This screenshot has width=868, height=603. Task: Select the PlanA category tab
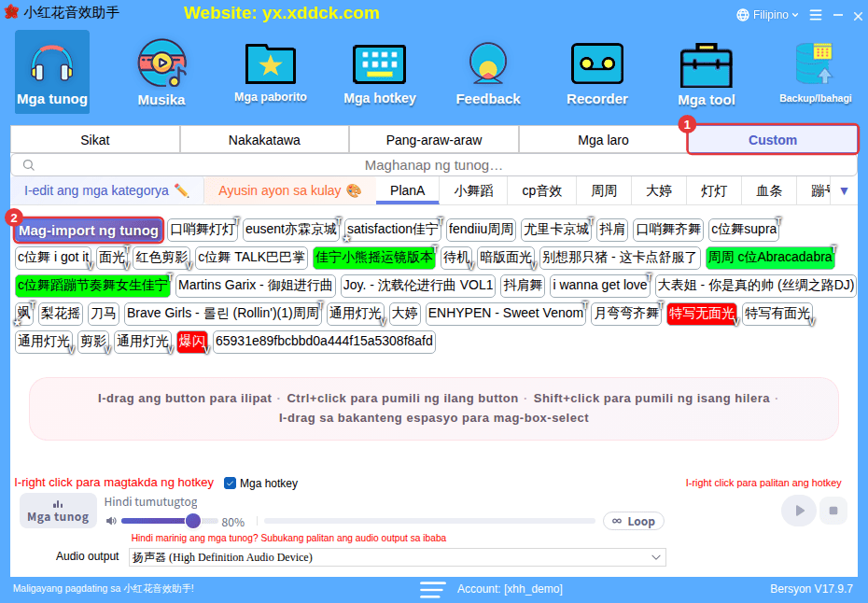coord(408,191)
